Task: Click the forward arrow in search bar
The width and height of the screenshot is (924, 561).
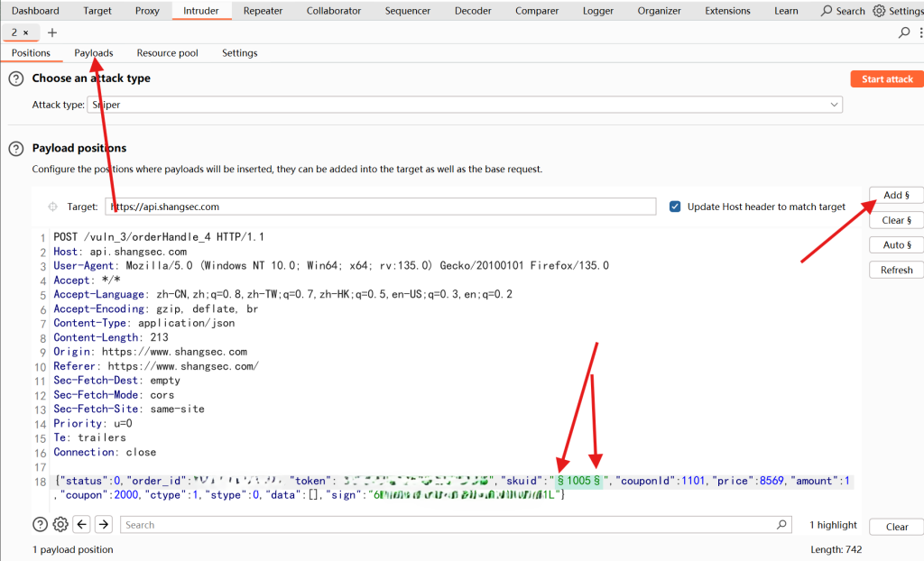Action: 104,524
